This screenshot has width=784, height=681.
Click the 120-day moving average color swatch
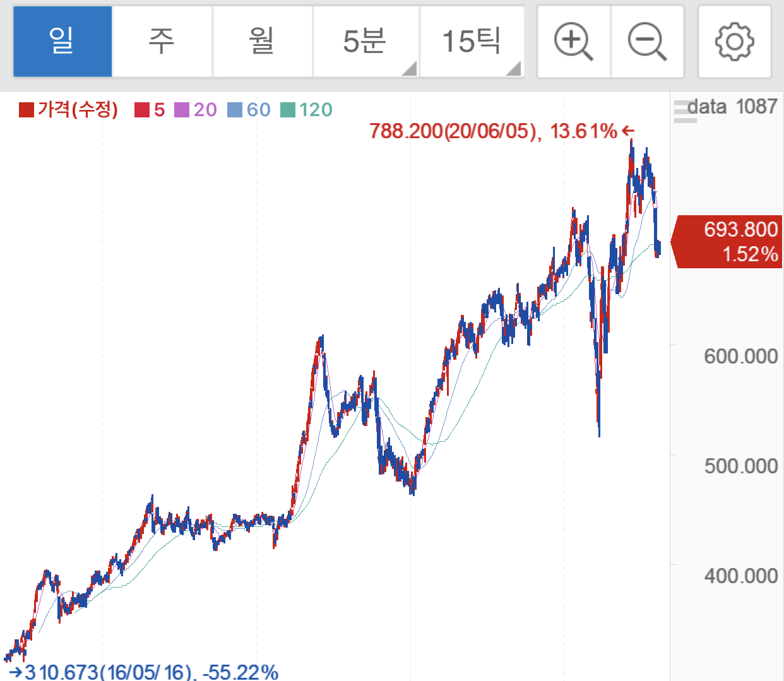287,110
